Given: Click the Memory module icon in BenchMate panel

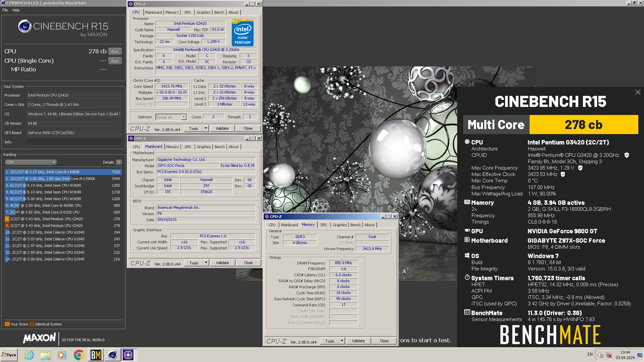Looking at the screenshot, I should point(467,202).
